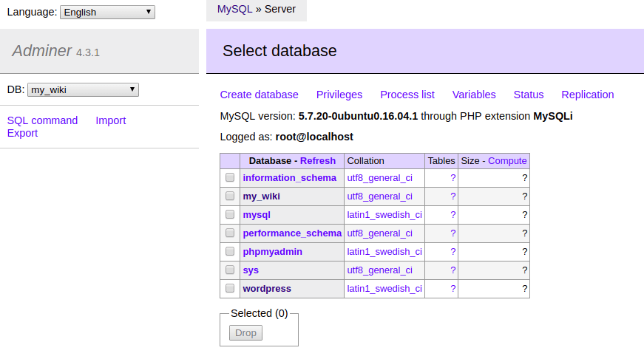Open the Language dropdown

[107, 13]
